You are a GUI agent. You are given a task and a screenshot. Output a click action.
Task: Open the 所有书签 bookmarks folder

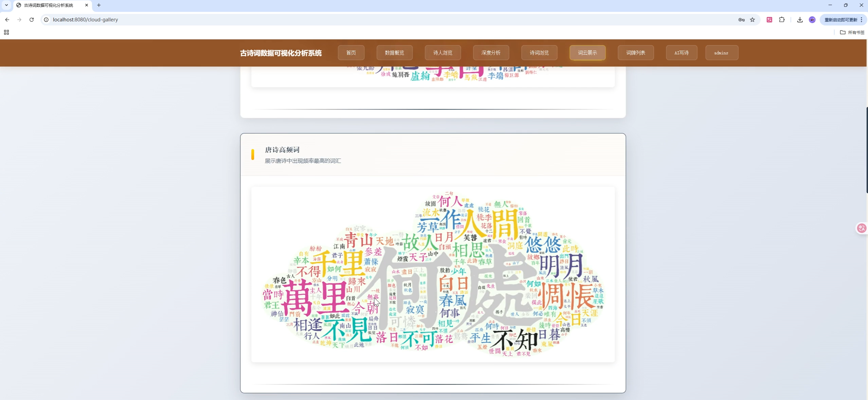tap(852, 32)
